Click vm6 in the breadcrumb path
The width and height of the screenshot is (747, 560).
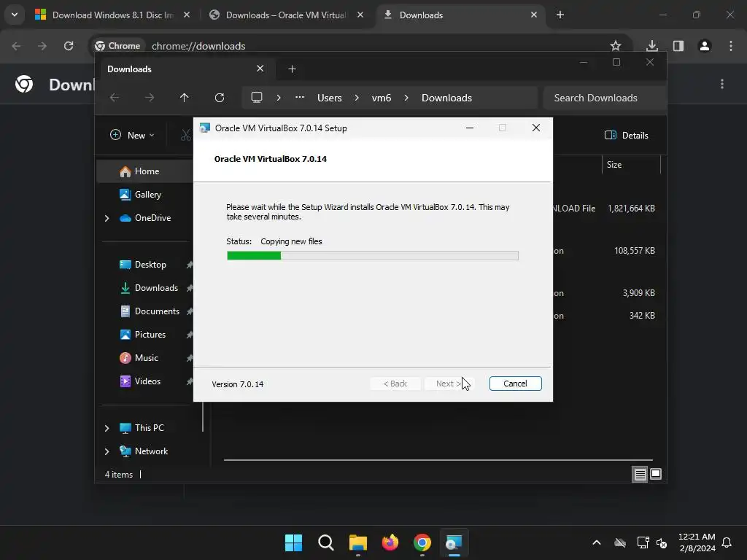click(381, 98)
